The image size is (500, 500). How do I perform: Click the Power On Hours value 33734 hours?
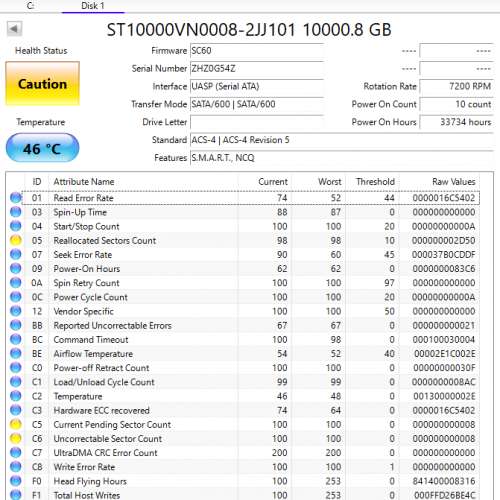pyautogui.click(x=456, y=122)
